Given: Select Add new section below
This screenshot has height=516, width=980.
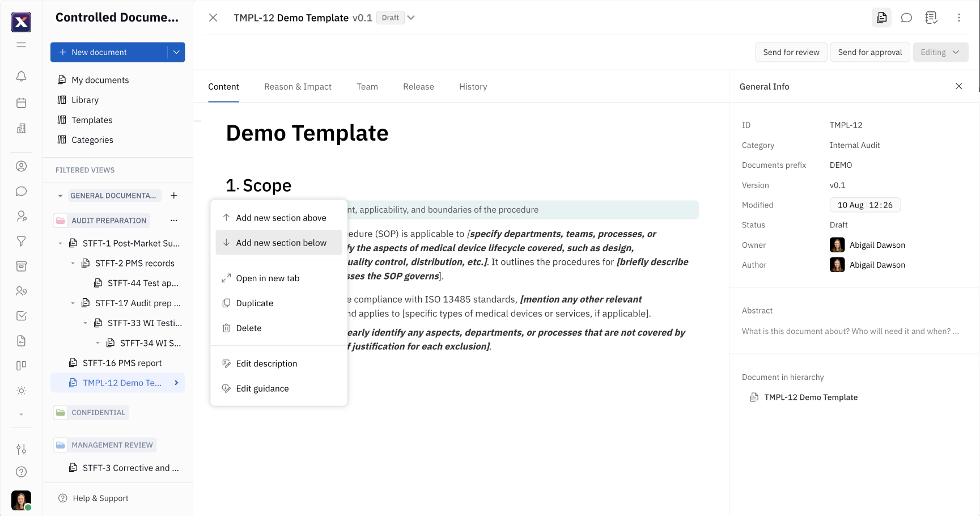Looking at the screenshot, I should 281,243.
